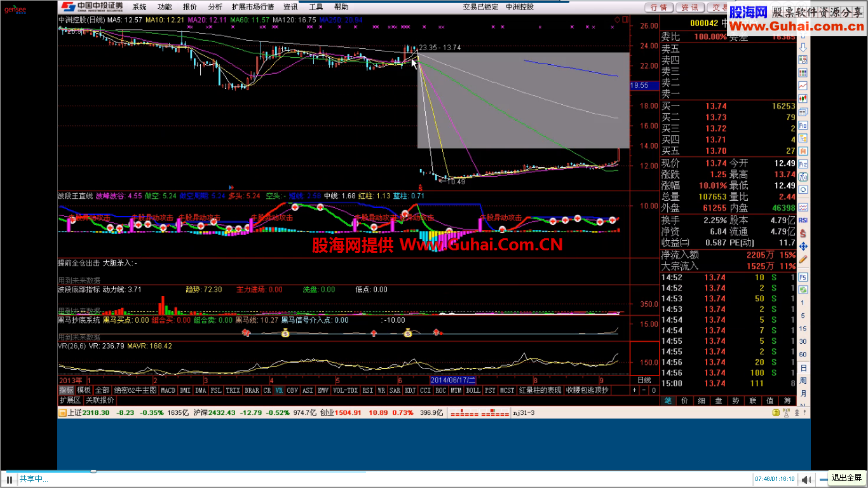Image resolution: width=868 pixels, height=488 pixels.
Task: Pause the shared video playback
Action: [10, 479]
